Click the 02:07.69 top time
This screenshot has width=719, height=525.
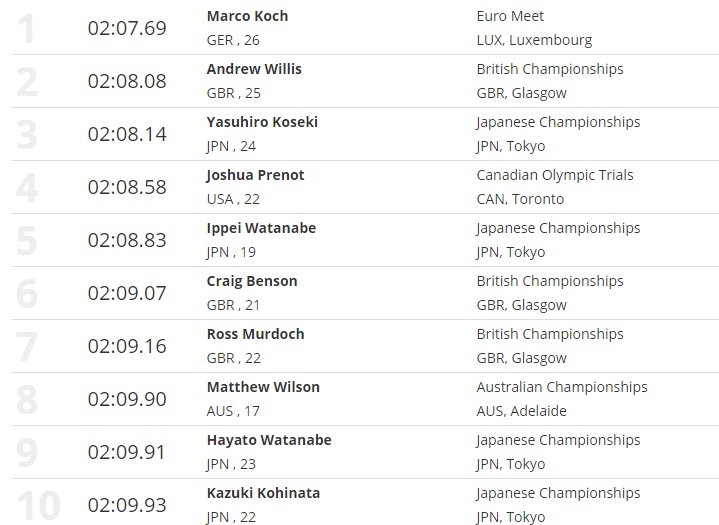tap(127, 28)
